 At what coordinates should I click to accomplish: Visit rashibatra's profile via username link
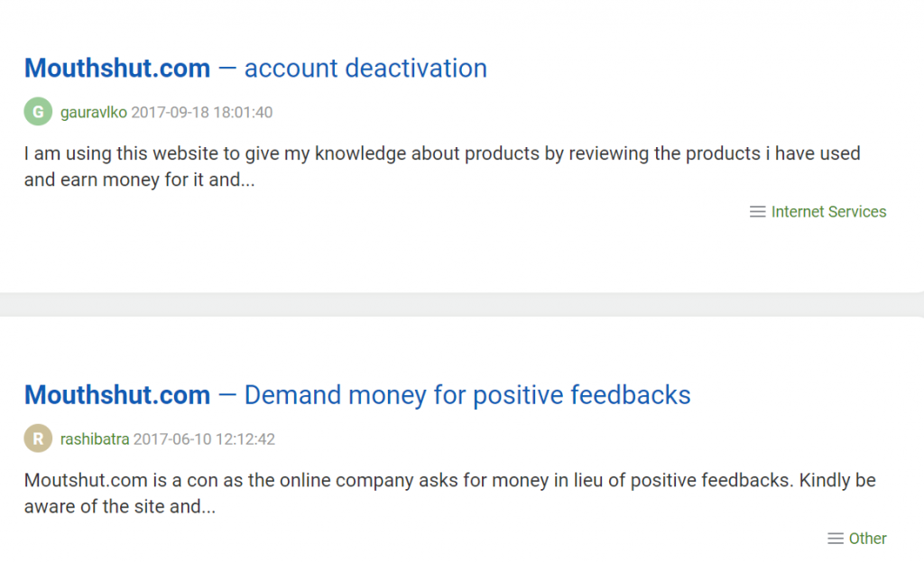[94, 439]
